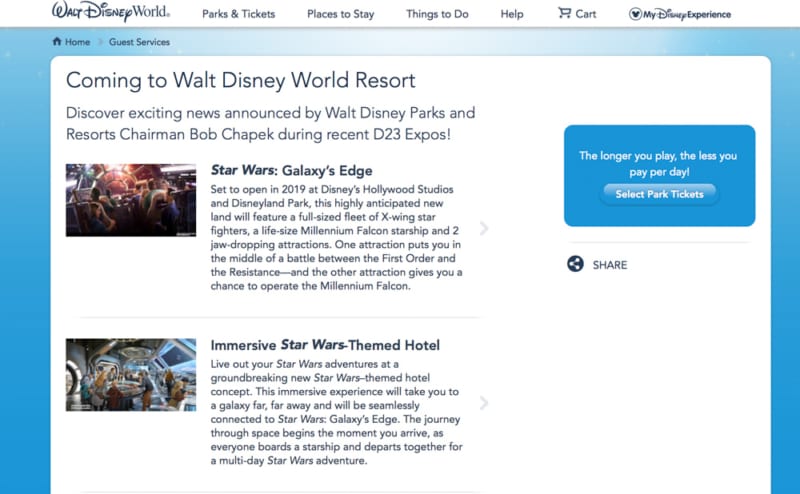This screenshot has width=800, height=494.
Task: Open the Cart link
Action: 577,13
